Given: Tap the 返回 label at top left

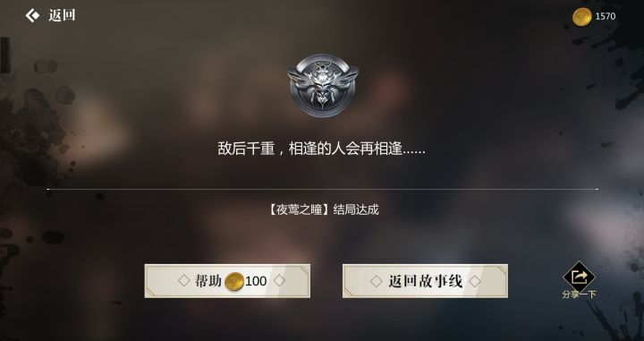Looking at the screenshot, I should (x=62, y=15).
